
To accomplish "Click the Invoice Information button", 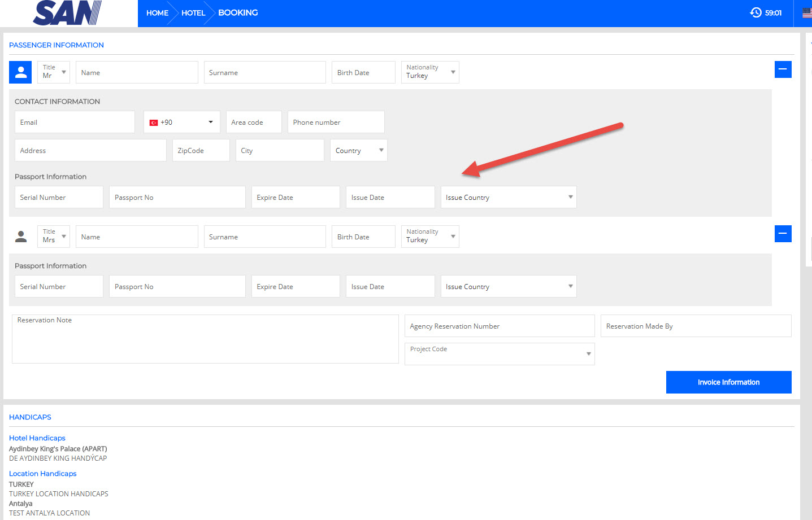I will 729,382.
